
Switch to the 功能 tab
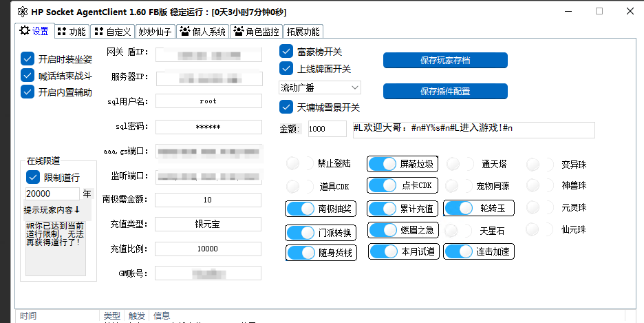pyautogui.click(x=72, y=32)
